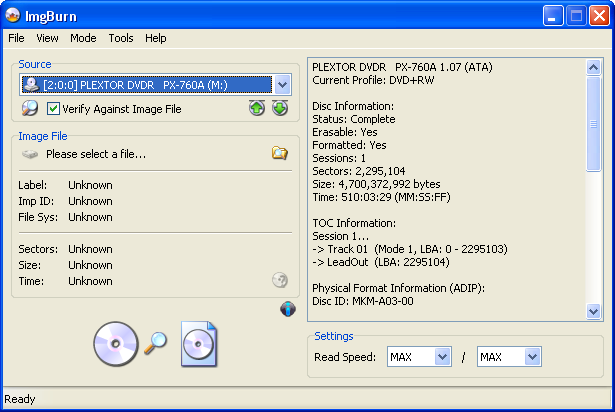This screenshot has width=615, height=412.
Task: Click the green Eject tray down-arrow icon
Action: [280, 108]
